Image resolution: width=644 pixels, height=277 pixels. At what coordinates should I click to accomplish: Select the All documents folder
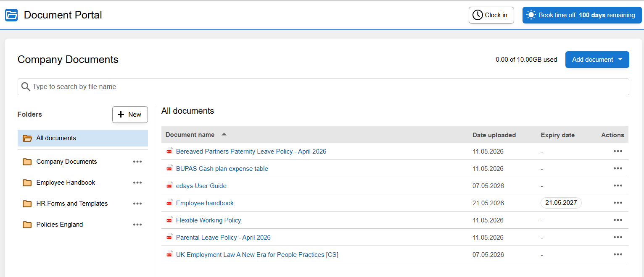[x=83, y=138]
